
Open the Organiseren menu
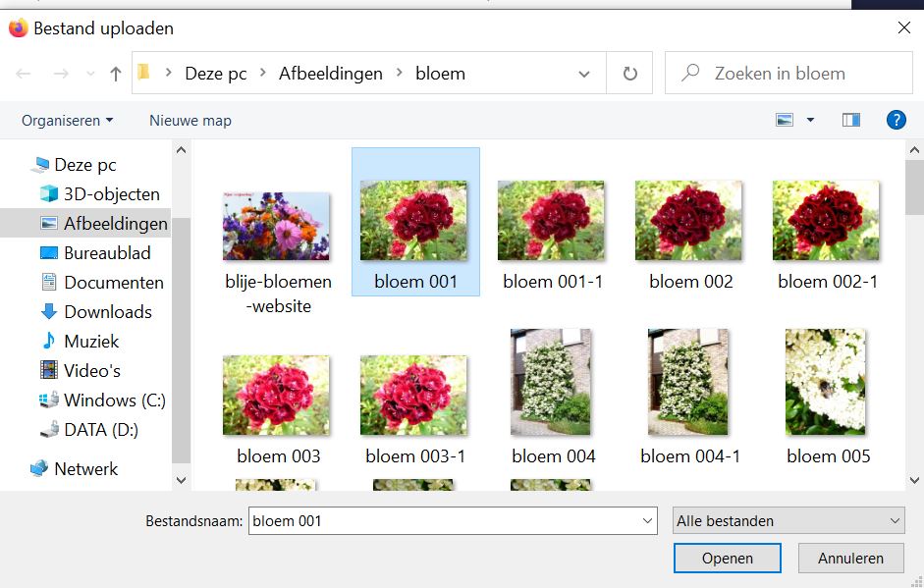[x=67, y=121]
